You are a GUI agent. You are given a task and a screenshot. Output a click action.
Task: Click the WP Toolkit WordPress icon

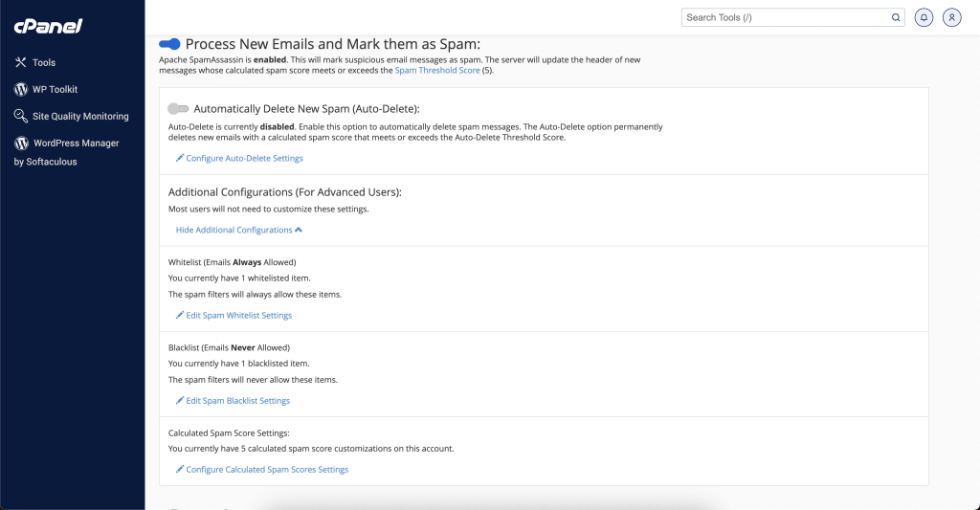click(x=21, y=89)
